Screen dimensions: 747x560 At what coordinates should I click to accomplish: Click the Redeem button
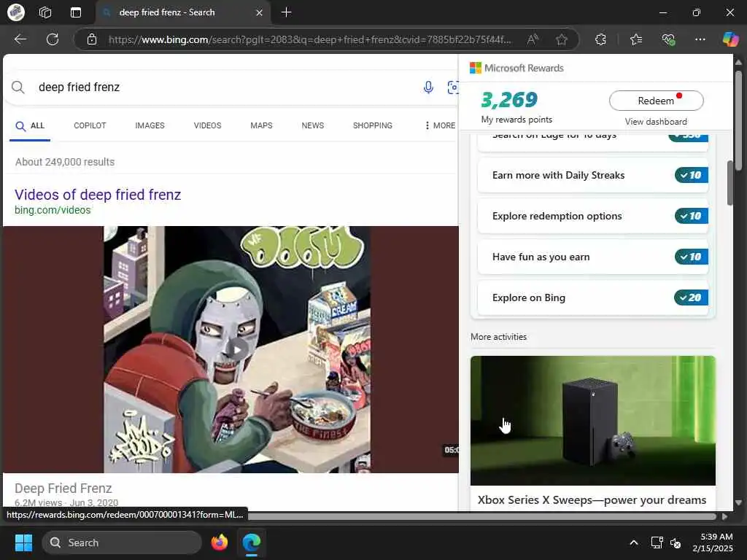(656, 101)
